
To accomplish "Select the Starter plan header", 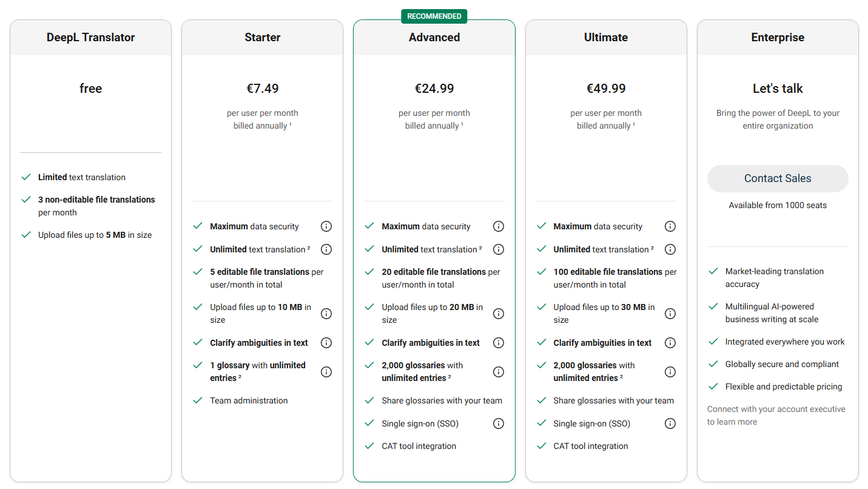I will click(263, 38).
